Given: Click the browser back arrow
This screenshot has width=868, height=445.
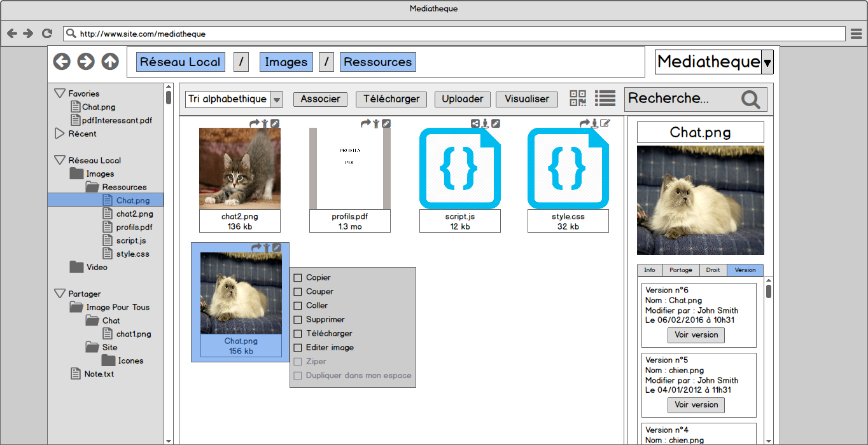Looking at the screenshot, I should coord(11,33).
